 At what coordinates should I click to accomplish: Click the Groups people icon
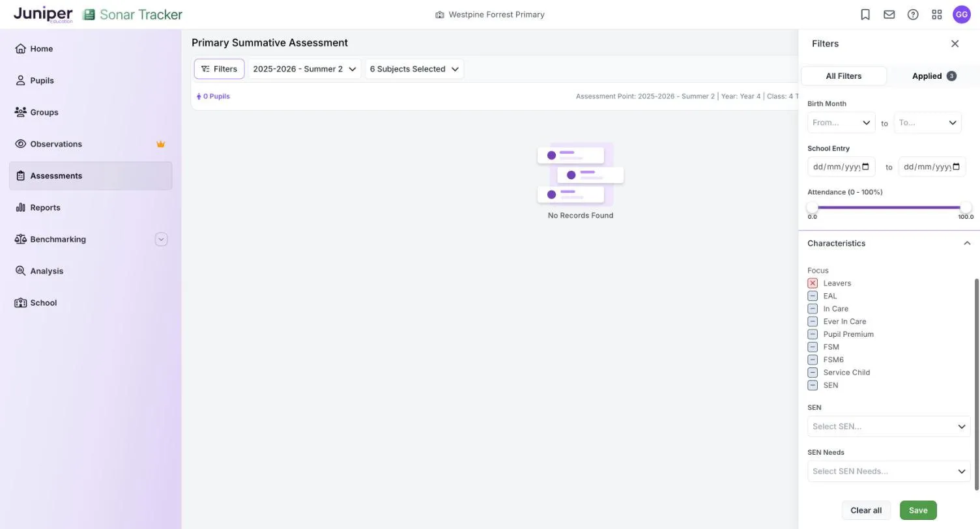pyautogui.click(x=20, y=112)
